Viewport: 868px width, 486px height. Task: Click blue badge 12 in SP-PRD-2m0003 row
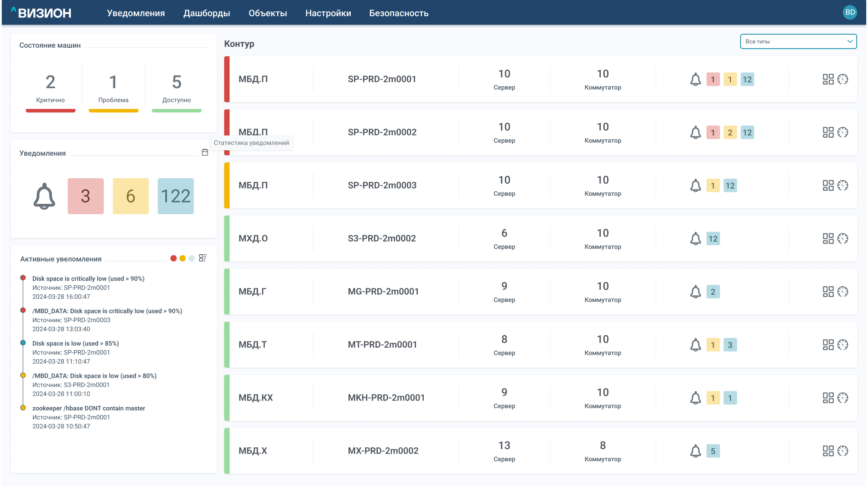(730, 185)
